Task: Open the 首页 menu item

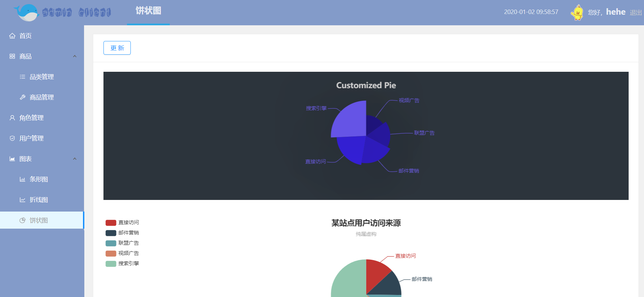Action: [42, 36]
